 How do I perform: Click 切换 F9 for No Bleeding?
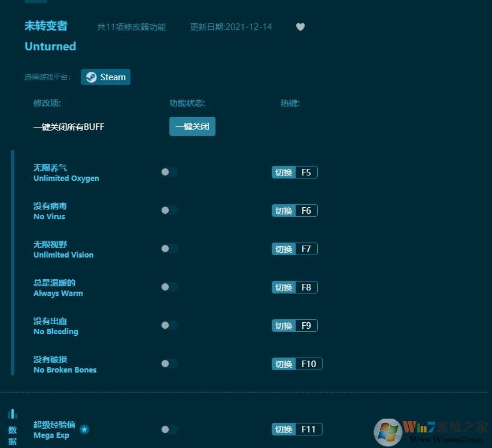click(294, 325)
